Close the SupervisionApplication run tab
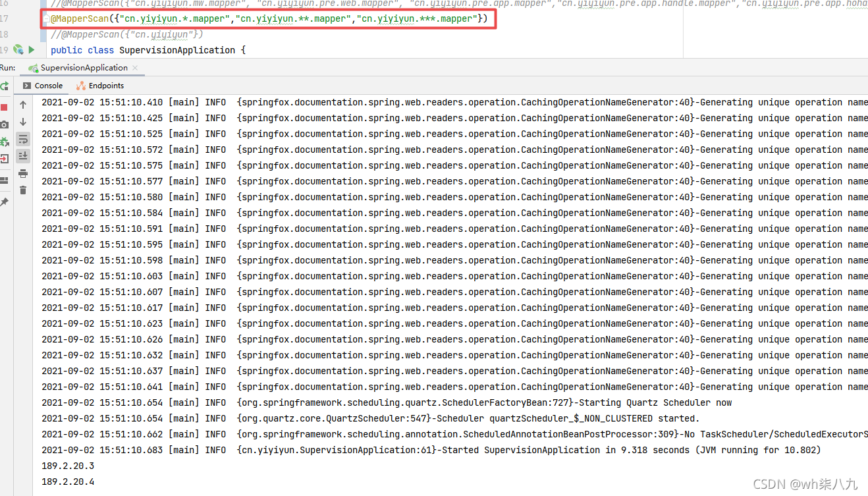This screenshot has width=868, height=496. click(135, 68)
